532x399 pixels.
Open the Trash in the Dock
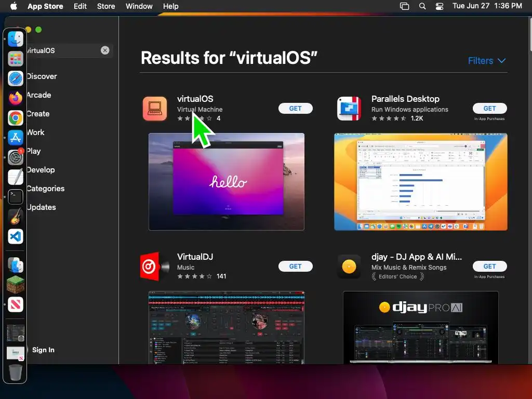pos(16,372)
